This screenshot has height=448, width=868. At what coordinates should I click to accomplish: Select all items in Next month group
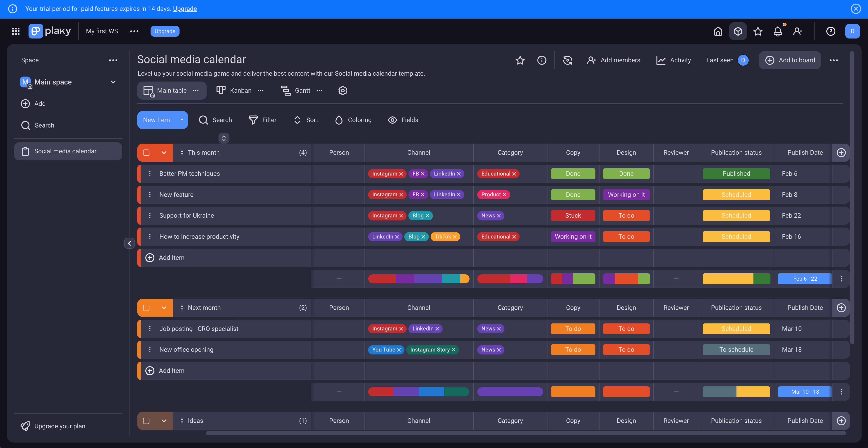tap(146, 307)
